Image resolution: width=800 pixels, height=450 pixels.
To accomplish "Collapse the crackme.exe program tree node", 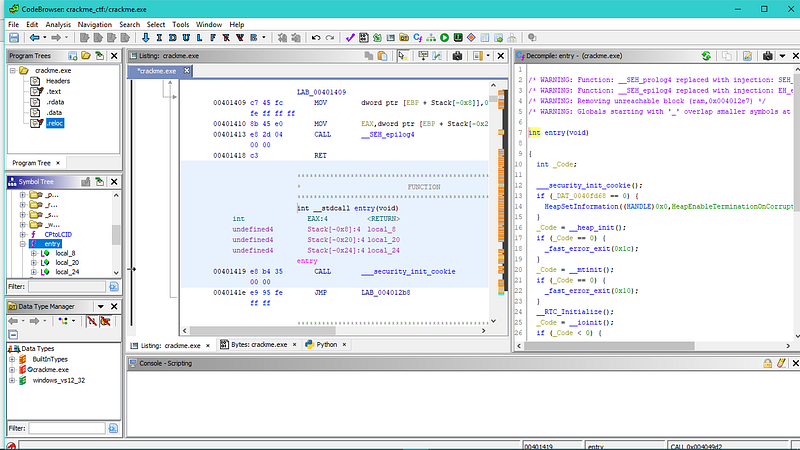I will tap(13, 72).
